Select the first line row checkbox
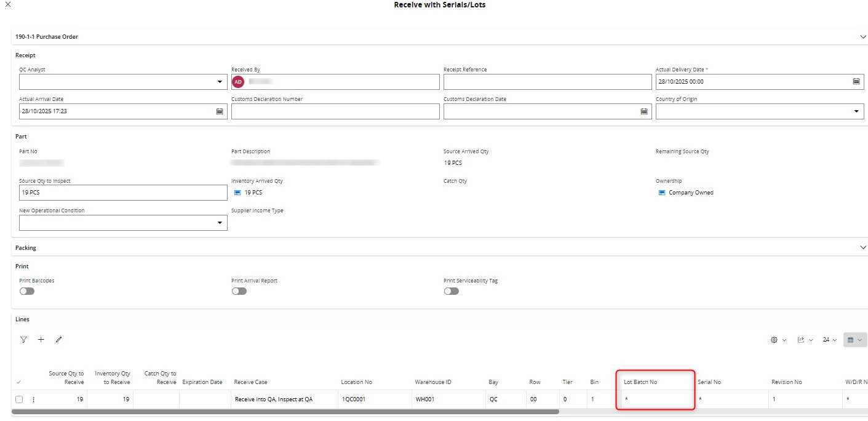Viewport: 868px width, 421px height. pyautogui.click(x=19, y=399)
